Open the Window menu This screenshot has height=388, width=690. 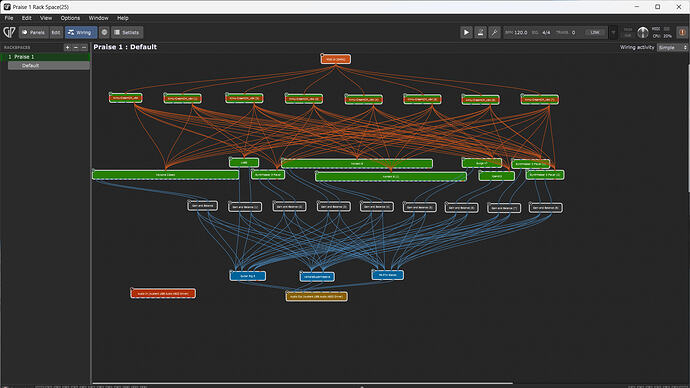(99, 18)
